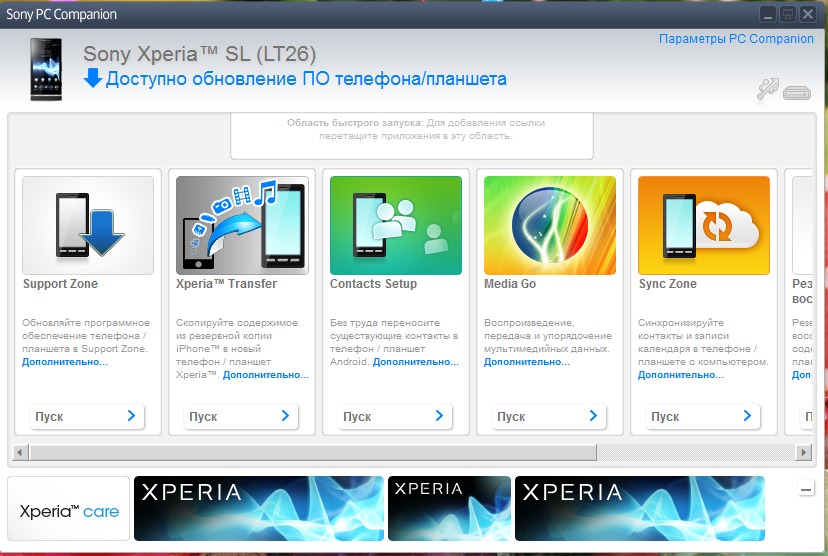Start Media Go with Пуск button
This screenshot has width=828, height=556.
pos(549,416)
